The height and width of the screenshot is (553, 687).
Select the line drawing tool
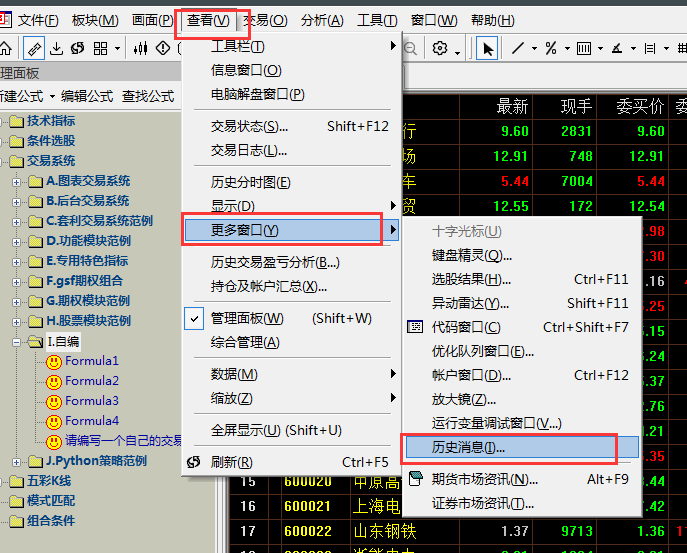click(518, 48)
